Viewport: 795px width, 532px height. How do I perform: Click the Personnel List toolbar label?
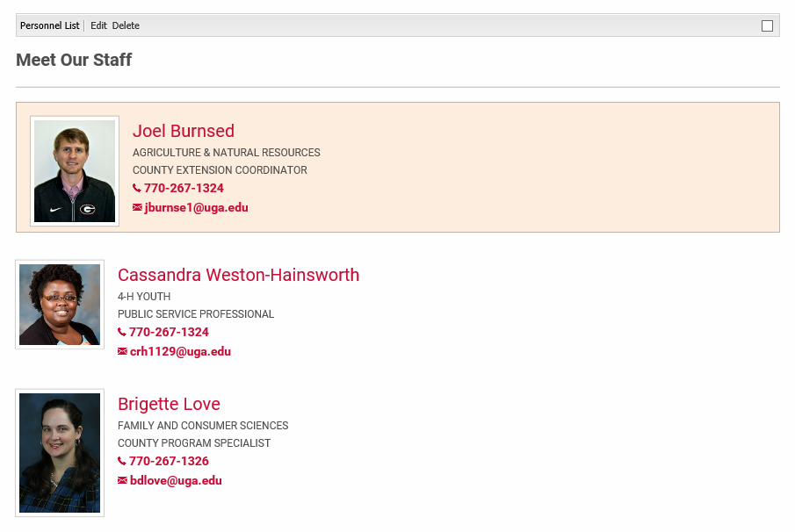pos(50,25)
